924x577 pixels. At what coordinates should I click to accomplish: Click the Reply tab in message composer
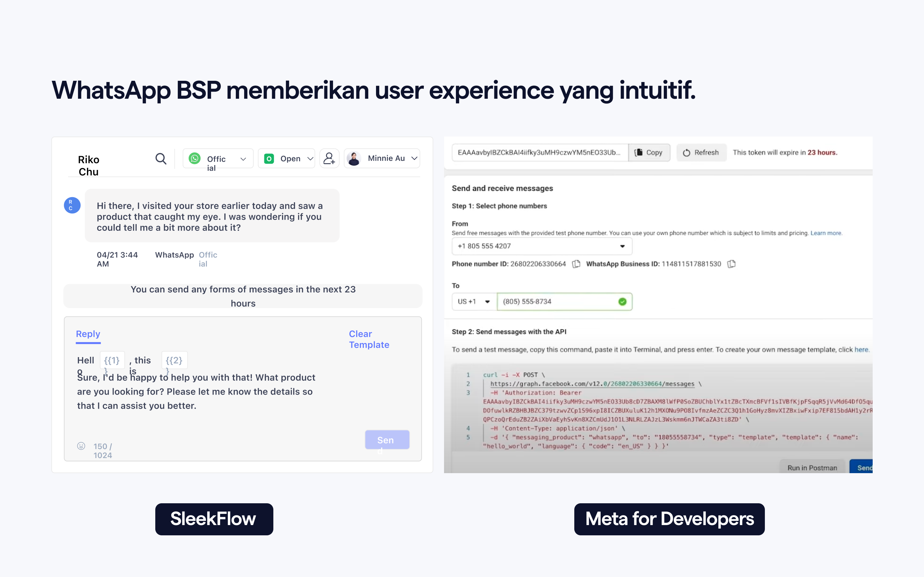tap(88, 334)
